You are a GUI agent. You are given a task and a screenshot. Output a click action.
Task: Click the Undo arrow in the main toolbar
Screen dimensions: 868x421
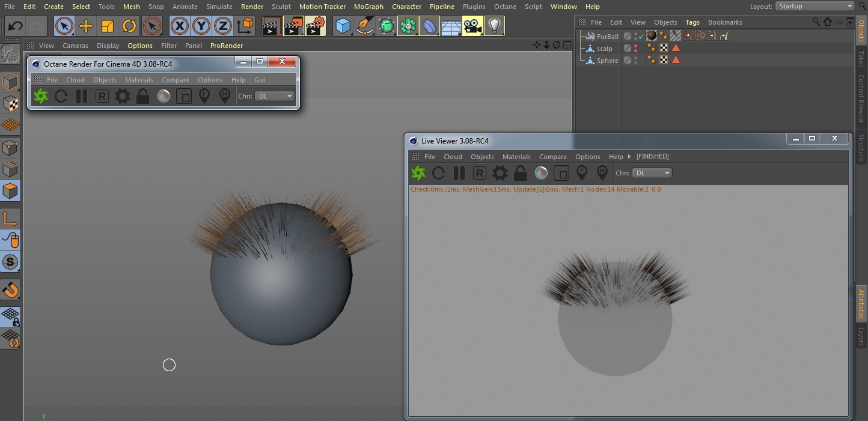15,26
